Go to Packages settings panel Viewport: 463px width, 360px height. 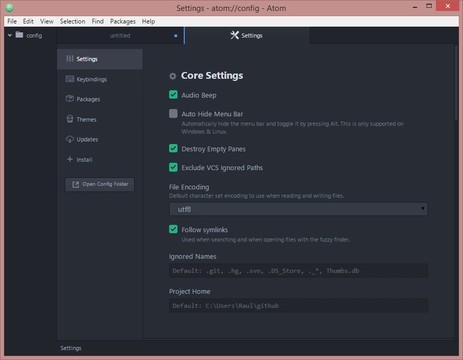click(100, 99)
